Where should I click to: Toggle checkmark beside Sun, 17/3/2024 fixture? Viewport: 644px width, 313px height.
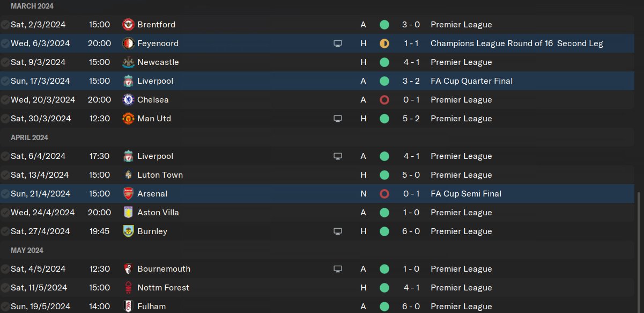(5, 81)
